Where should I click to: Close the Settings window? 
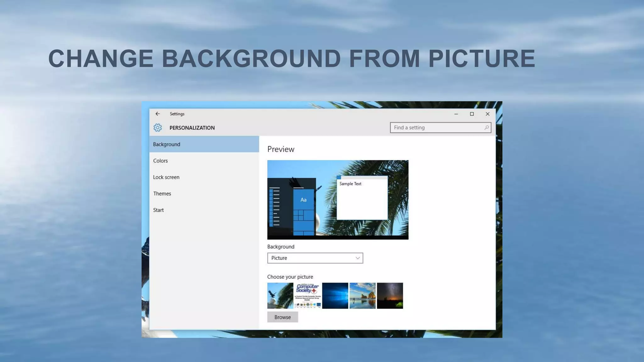[487, 114]
